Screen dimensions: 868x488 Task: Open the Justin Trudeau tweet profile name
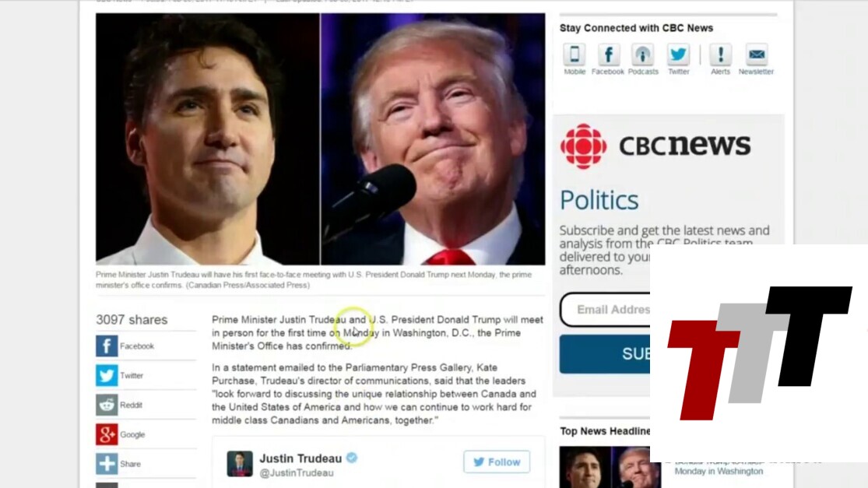point(300,458)
